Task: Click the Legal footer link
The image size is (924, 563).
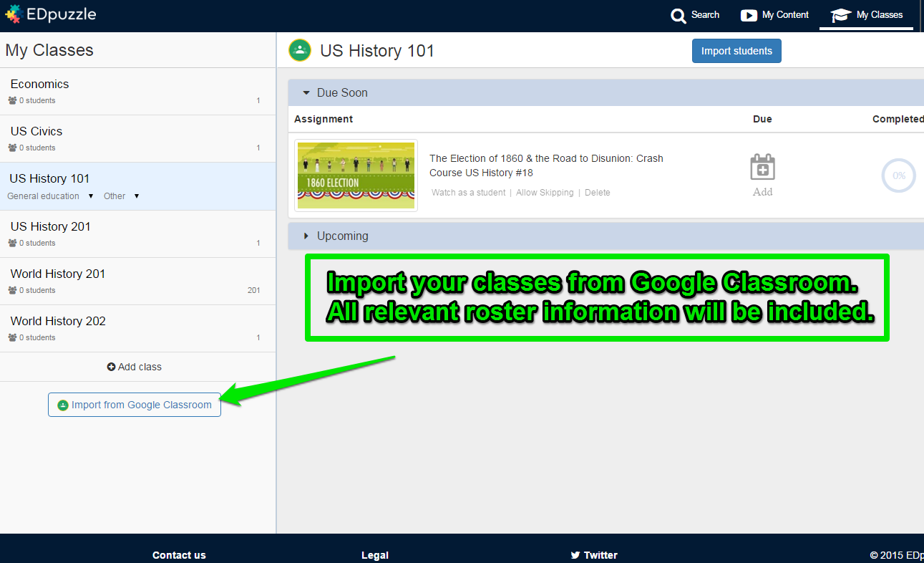Action: click(375, 555)
